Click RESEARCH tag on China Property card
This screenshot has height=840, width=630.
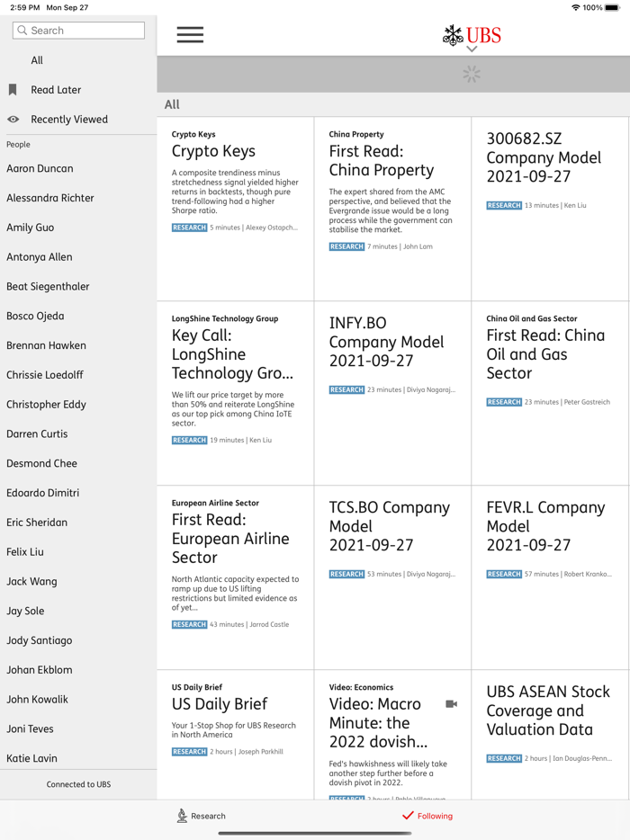(x=346, y=246)
